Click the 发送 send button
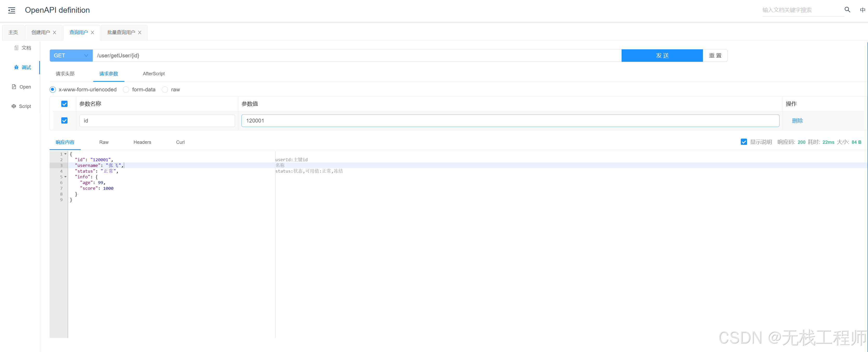 tap(662, 55)
